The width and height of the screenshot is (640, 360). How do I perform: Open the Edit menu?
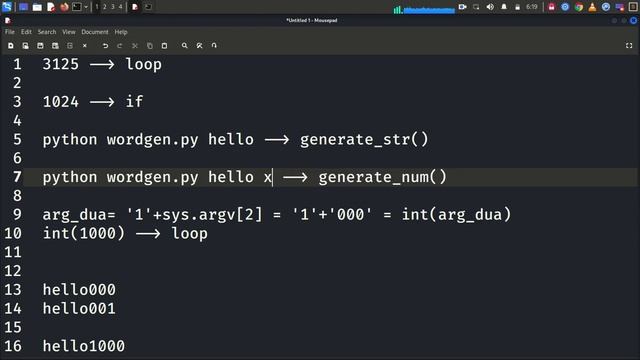coord(26,32)
